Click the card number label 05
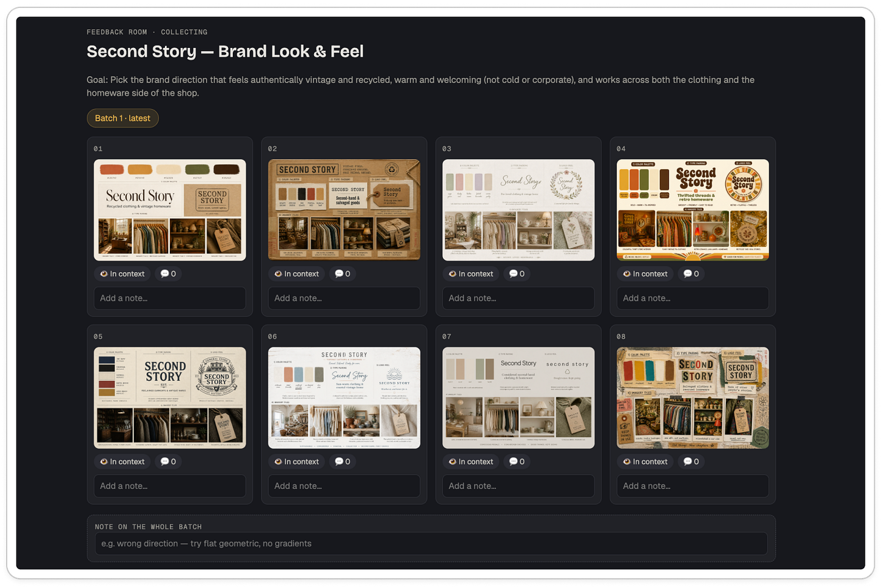This screenshot has width=883, height=588. pyautogui.click(x=98, y=336)
